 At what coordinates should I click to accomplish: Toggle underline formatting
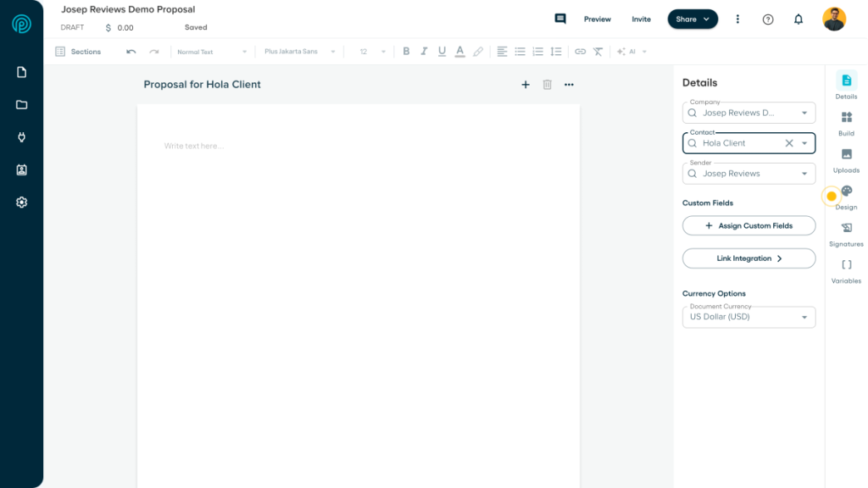point(442,52)
